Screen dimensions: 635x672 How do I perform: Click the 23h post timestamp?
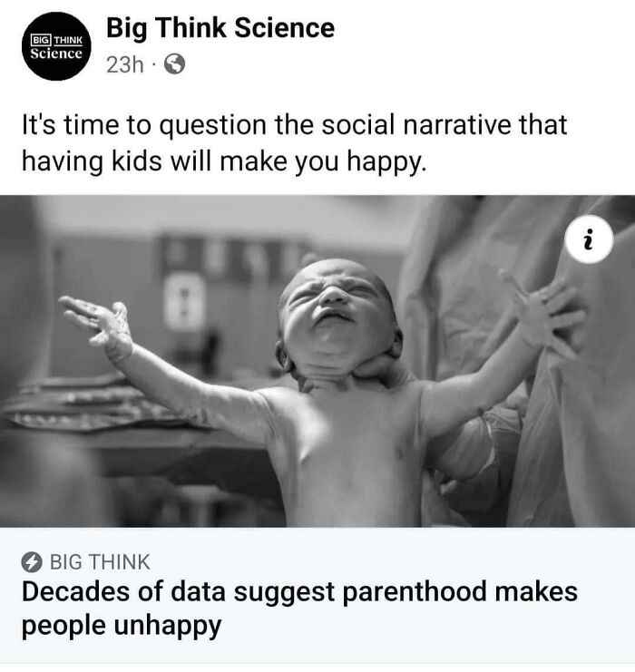(124, 65)
